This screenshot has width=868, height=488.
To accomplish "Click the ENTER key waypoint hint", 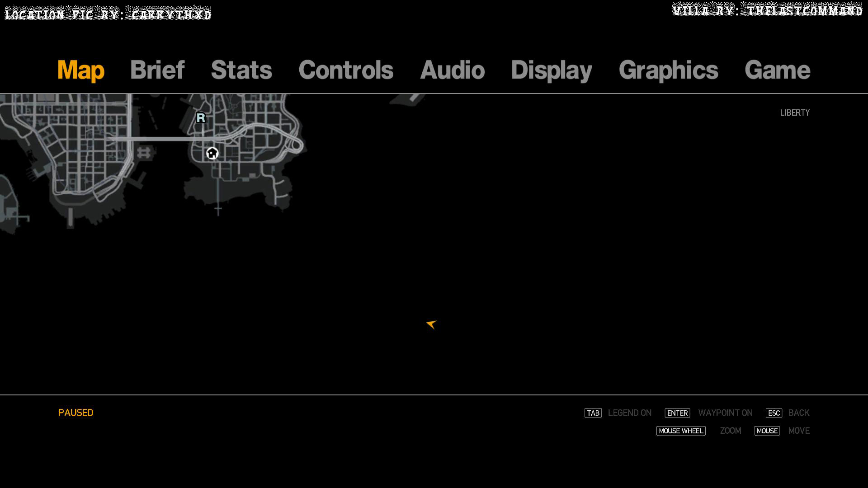I will 677,413.
